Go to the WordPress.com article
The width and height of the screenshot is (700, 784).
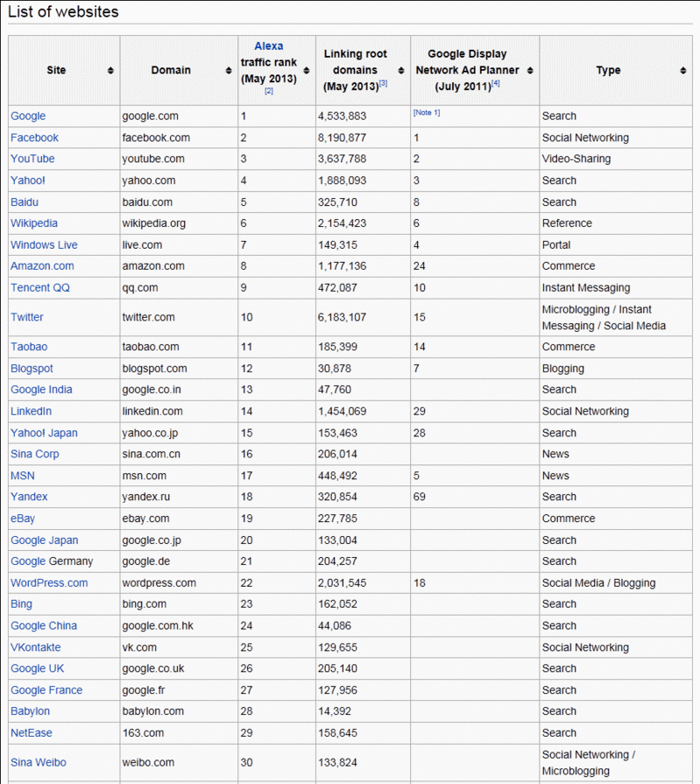coord(49,583)
